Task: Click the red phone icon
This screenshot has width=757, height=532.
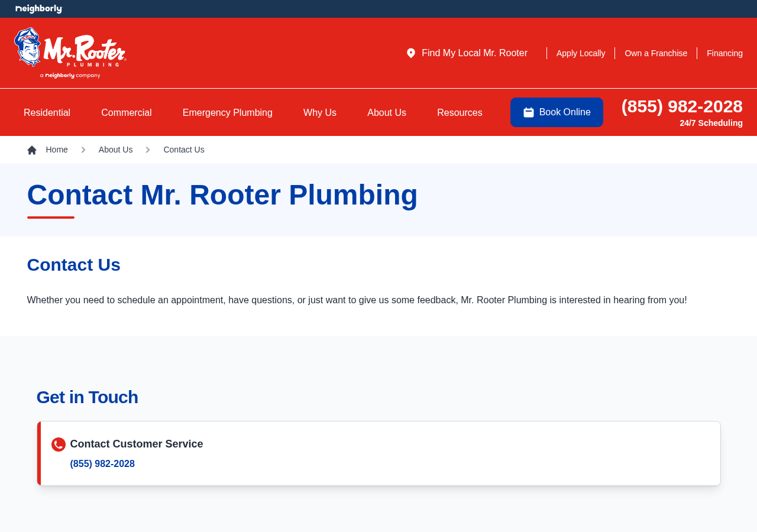Action: [59, 445]
